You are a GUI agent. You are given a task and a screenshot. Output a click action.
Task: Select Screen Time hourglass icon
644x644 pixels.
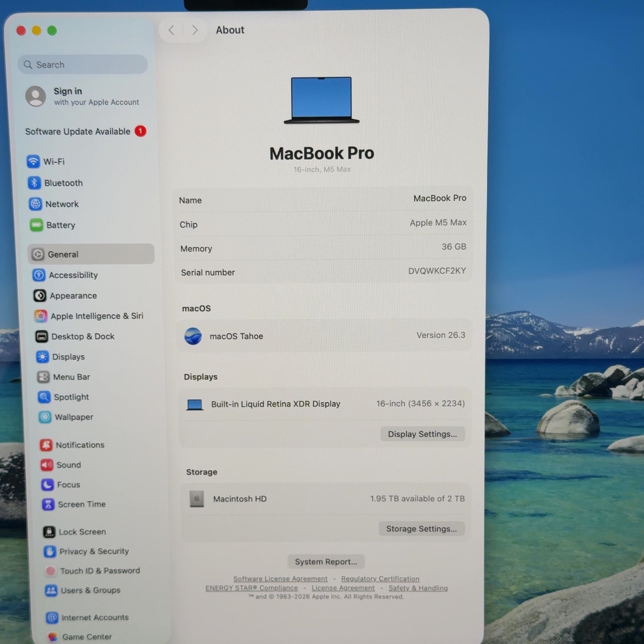[48, 504]
